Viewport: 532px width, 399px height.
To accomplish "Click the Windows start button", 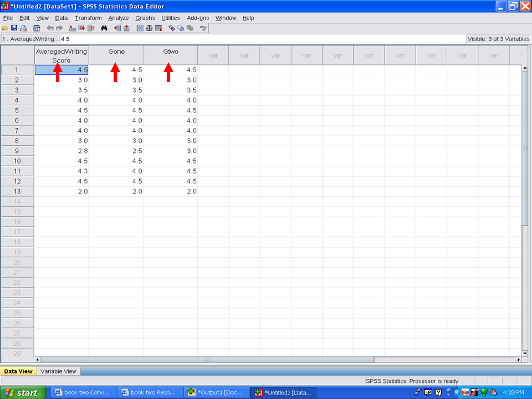I will pyautogui.click(x=22, y=392).
